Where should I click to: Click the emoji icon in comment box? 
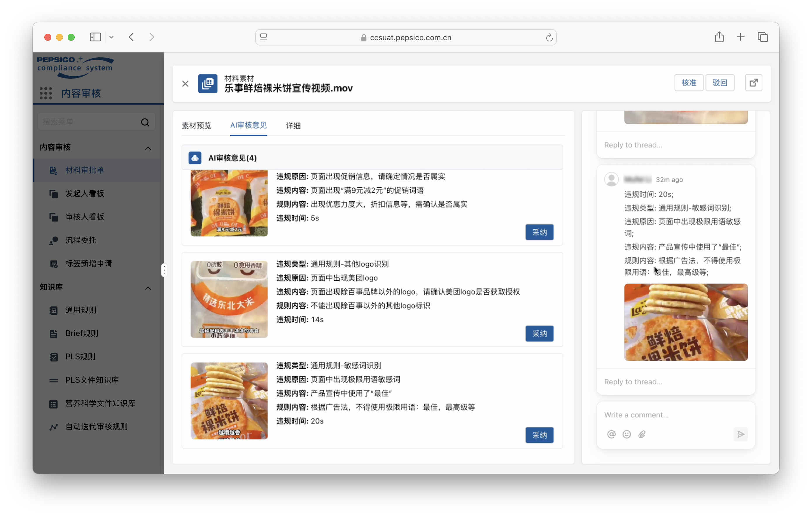pos(626,434)
